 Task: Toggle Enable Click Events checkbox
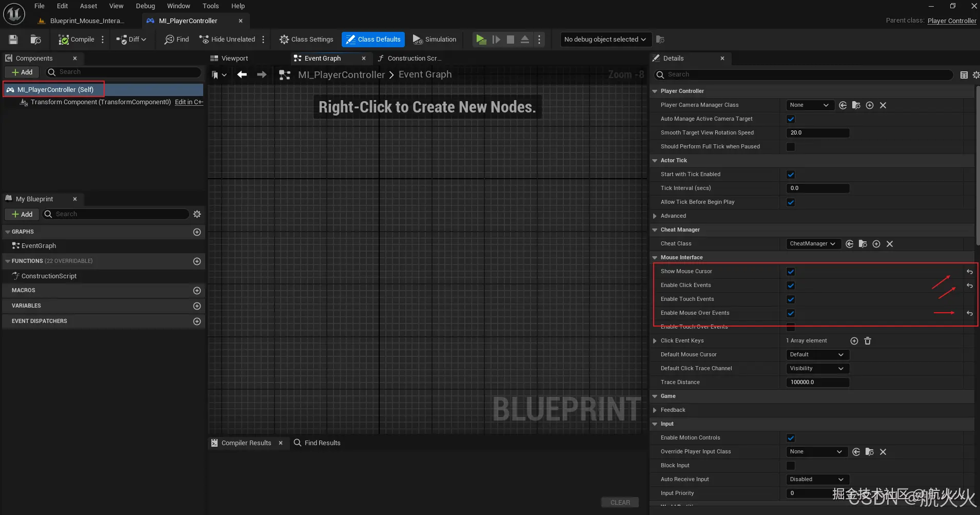pos(791,285)
